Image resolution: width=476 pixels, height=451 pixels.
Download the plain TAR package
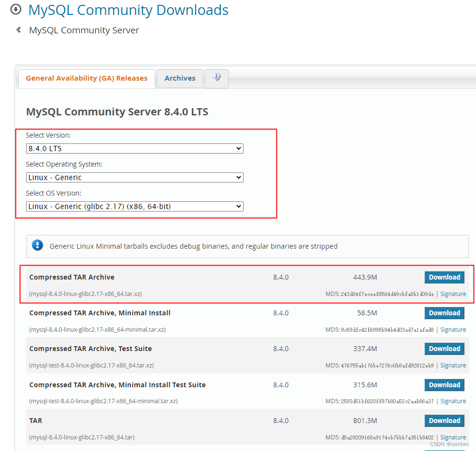coord(444,421)
